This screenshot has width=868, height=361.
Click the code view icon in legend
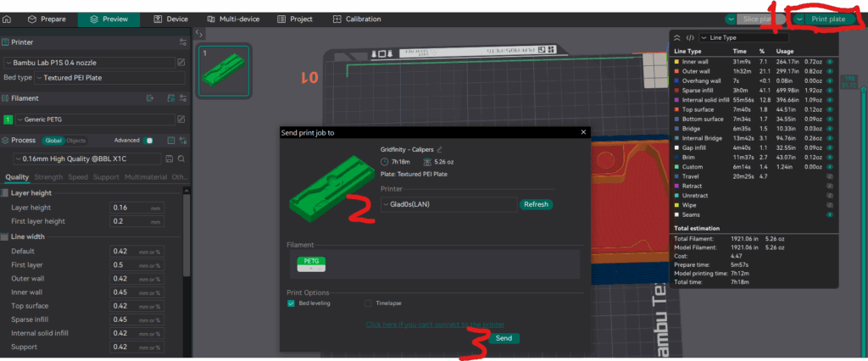click(690, 37)
